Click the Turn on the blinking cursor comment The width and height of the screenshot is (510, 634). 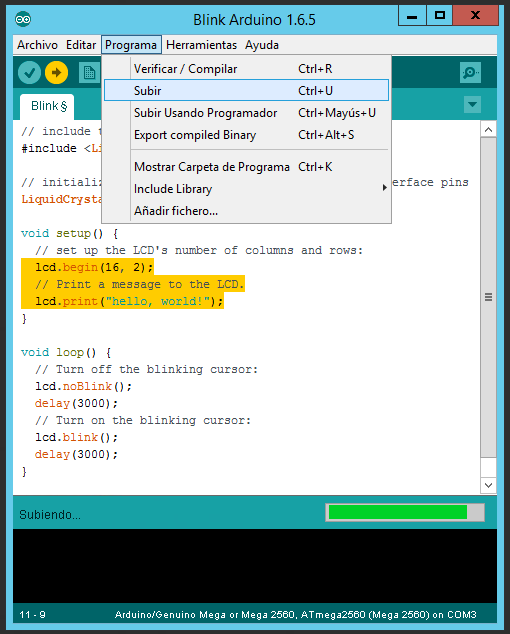click(143, 420)
